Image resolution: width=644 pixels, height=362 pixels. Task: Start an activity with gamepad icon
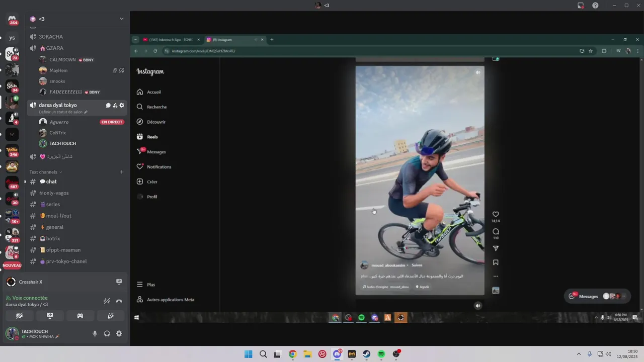(80, 316)
